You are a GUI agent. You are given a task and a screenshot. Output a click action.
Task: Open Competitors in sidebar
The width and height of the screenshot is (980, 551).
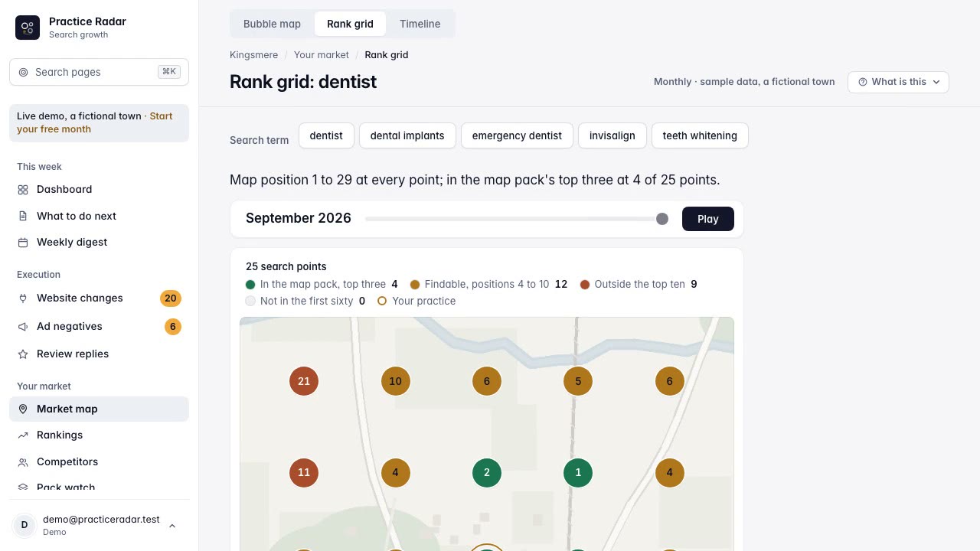[x=99, y=461]
